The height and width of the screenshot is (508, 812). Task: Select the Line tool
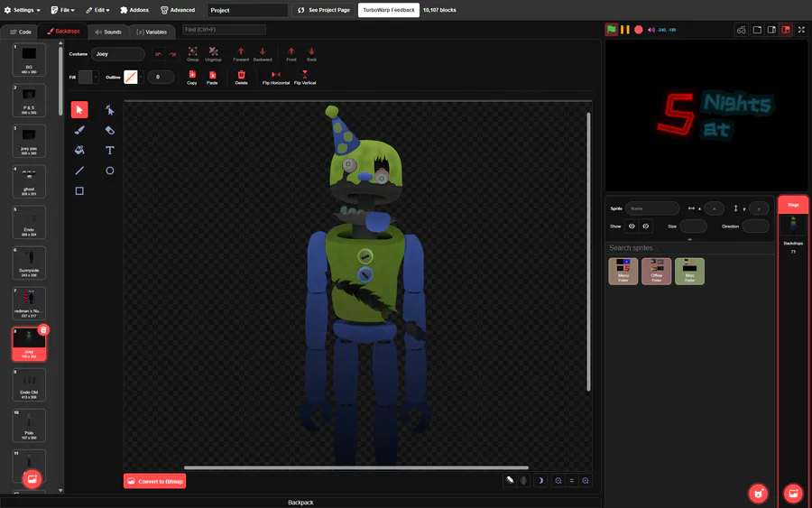79,171
